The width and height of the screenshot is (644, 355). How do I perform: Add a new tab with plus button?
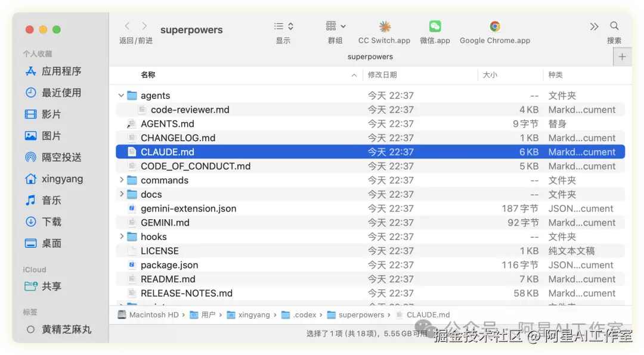622,57
